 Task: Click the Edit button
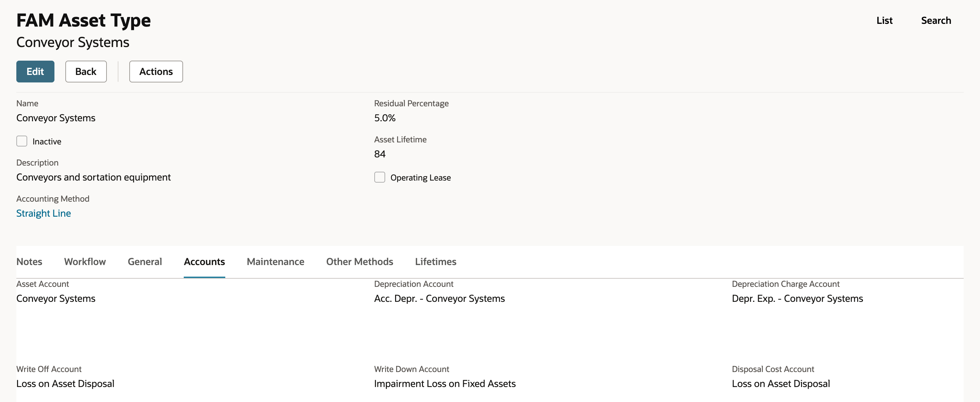point(35,71)
